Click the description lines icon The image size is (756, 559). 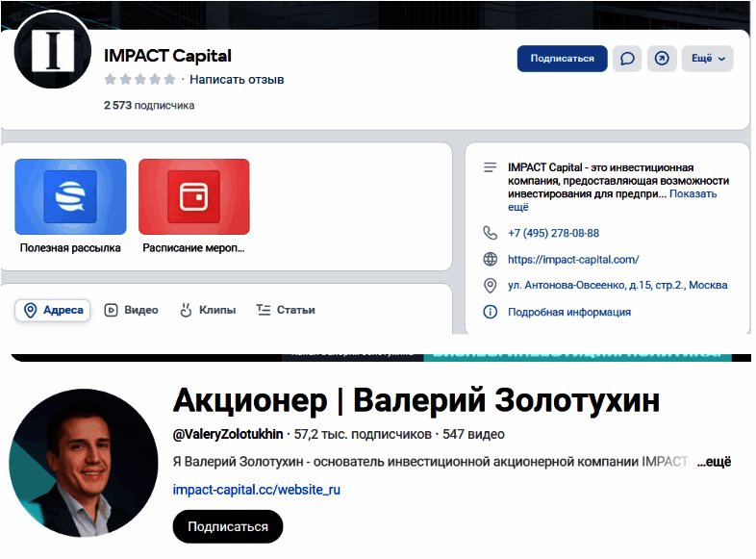pos(491,167)
